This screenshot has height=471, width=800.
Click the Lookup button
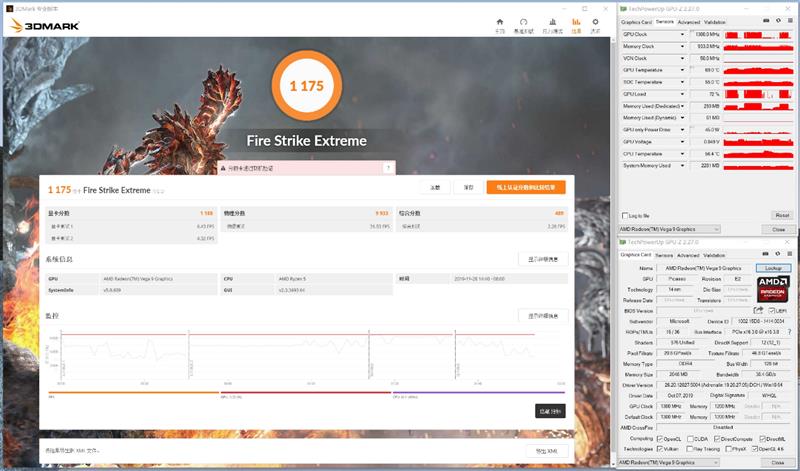(x=772, y=268)
